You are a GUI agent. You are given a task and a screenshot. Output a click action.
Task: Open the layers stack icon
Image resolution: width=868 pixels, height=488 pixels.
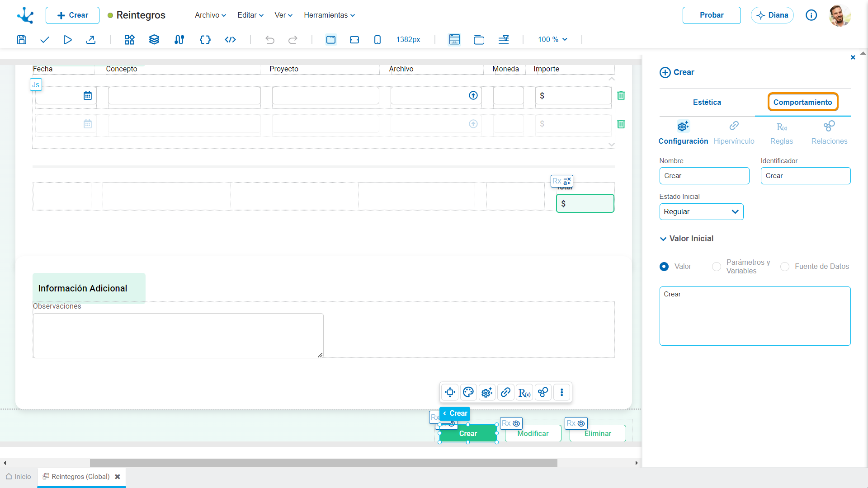(154, 40)
